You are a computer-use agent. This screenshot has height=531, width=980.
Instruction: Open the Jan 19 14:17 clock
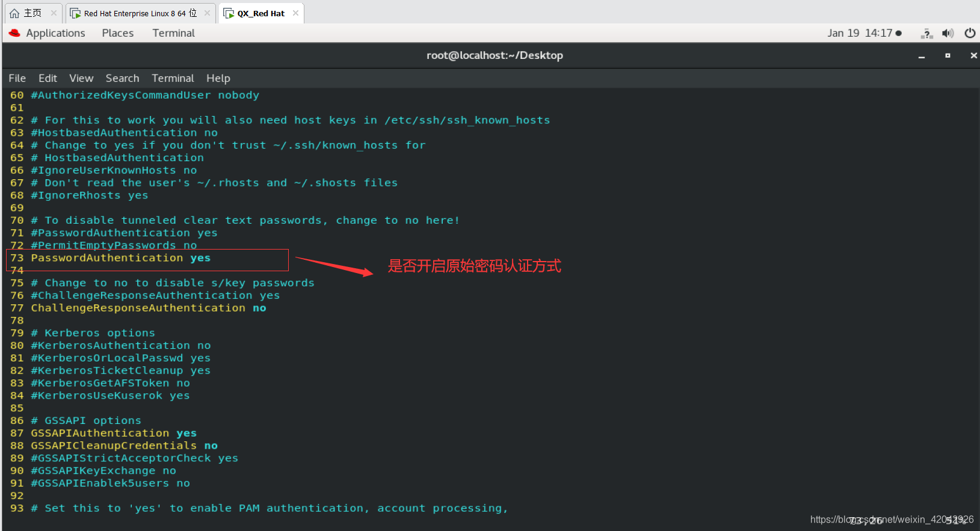click(864, 33)
